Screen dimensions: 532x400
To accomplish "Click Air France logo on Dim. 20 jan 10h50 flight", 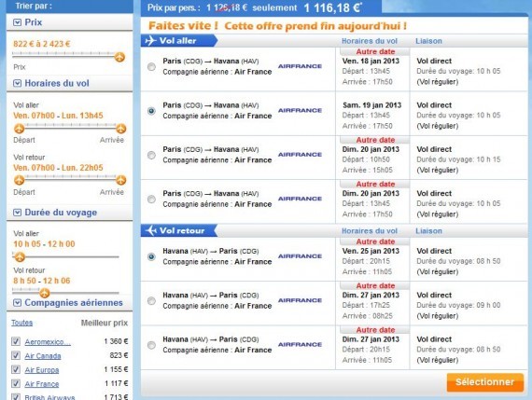I will pos(300,154).
